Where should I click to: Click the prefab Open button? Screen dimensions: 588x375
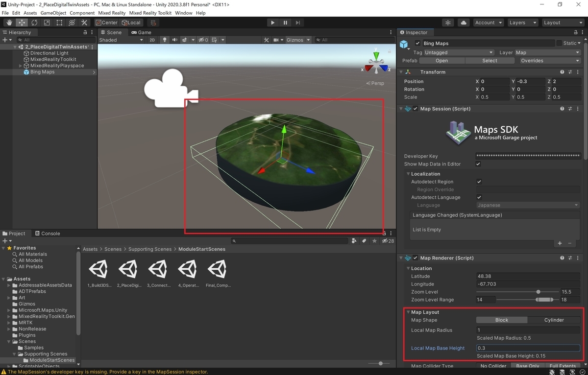click(x=441, y=61)
